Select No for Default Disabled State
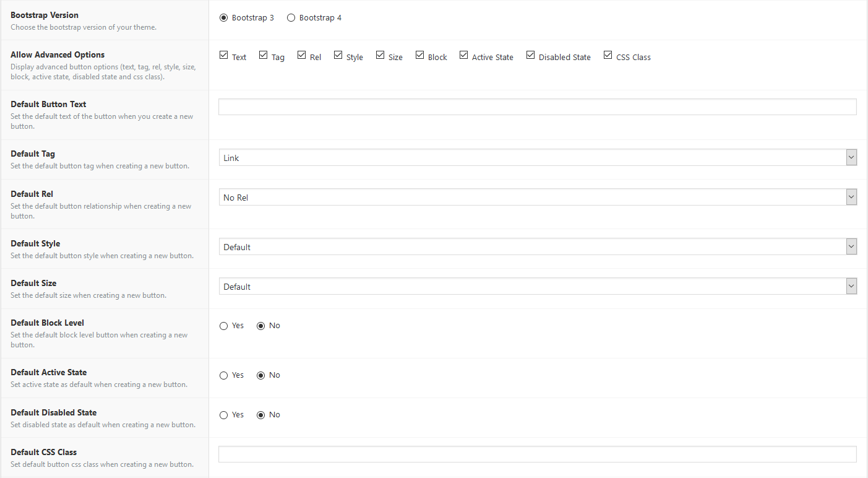Screen dimensions: 868x478 (260, 415)
